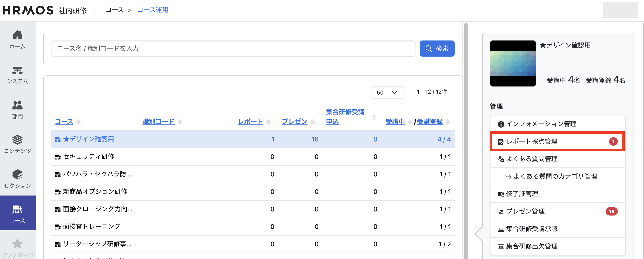Toggle sort arrows beside レポート column
Screen dimensions: 644x259
pyautogui.click(x=268, y=122)
